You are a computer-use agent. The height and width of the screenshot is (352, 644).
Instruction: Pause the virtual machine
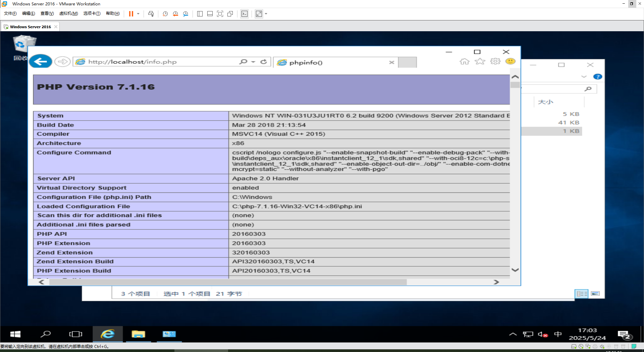131,14
